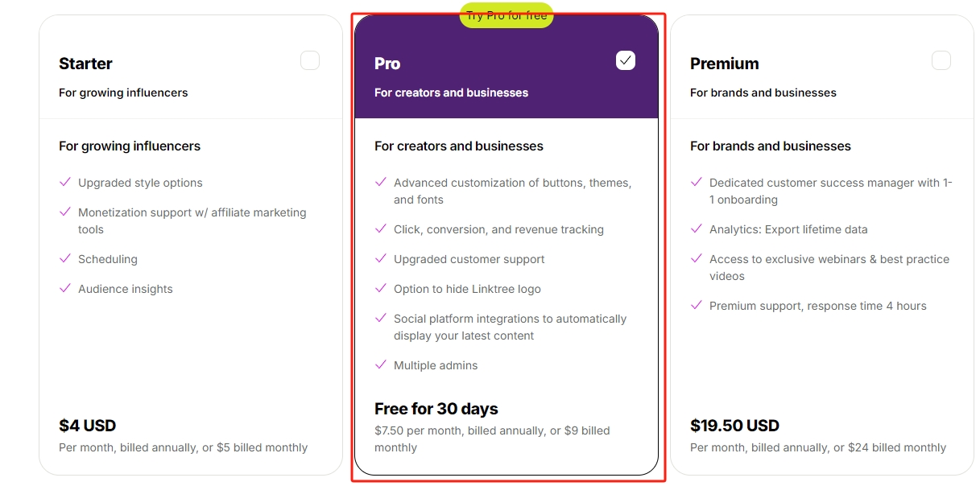Click 'Monetization support w/ affiliate marketing tools' text
The height and width of the screenshot is (486, 980).
[x=192, y=221]
